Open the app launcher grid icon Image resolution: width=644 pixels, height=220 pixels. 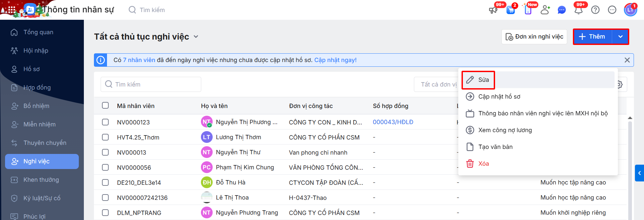coord(12,10)
